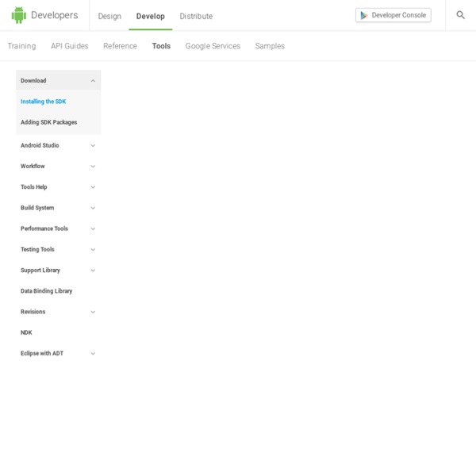This screenshot has width=476, height=476.
Task: Open the NDK sidebar link
Action: (26, 332)
